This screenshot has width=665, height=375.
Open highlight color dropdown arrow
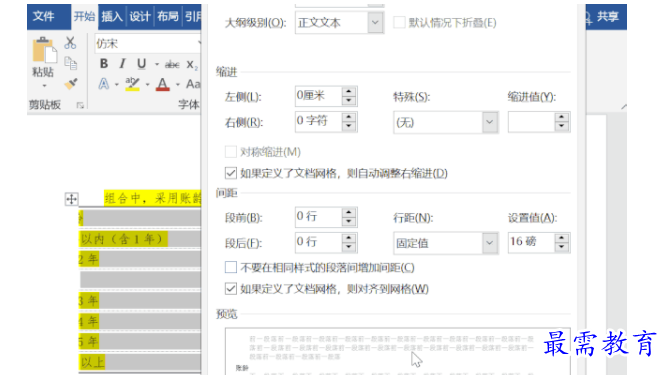click(147, 84)
